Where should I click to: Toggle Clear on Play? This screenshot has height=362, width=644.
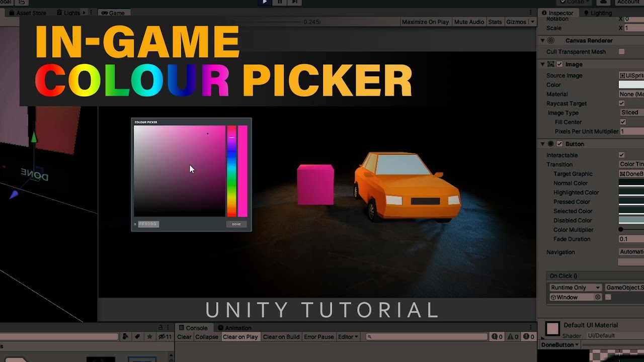coord(240,337)
